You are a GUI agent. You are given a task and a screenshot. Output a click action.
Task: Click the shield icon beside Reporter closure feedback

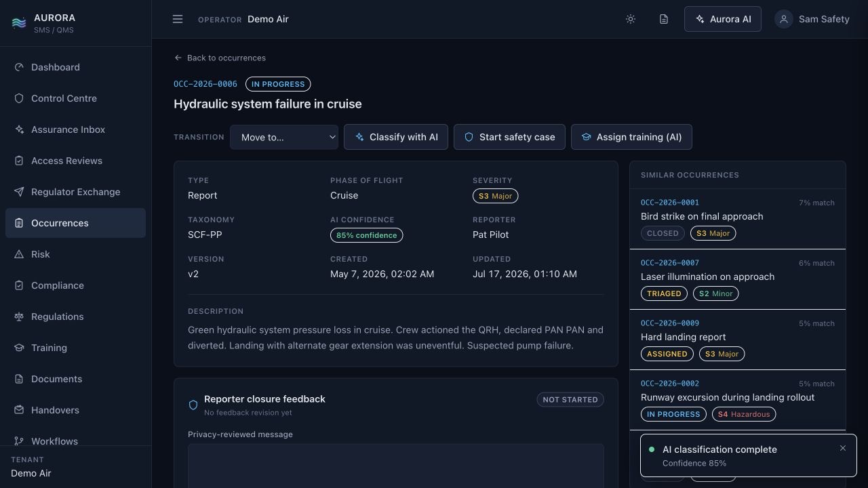pyautogui.click(x=193, y=405)
